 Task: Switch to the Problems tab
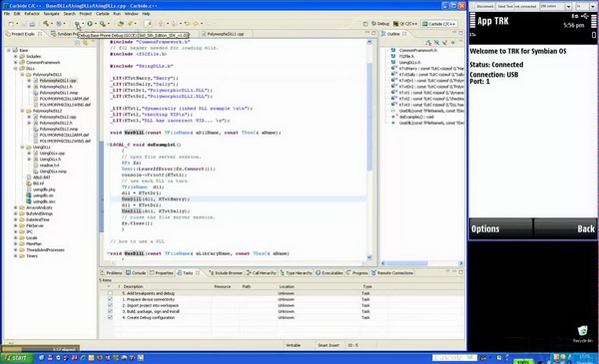111,273
